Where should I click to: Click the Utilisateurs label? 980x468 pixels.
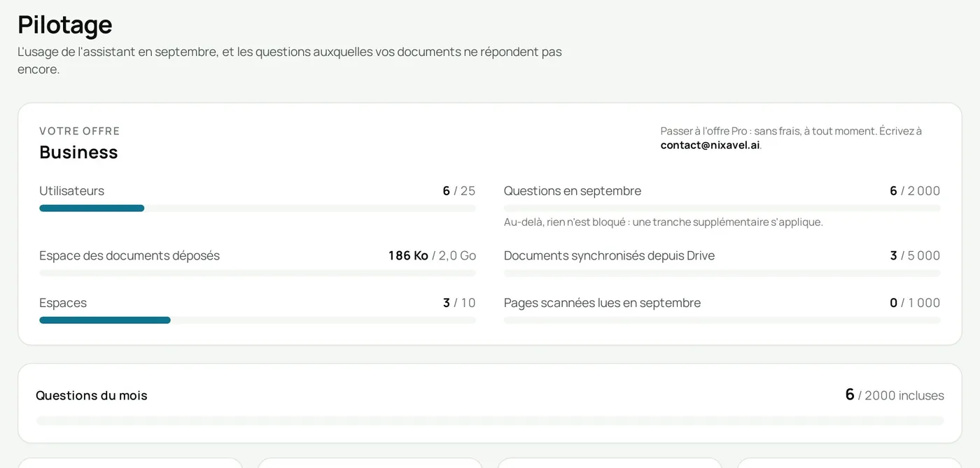pyautogui.click(x=71, y=191)
